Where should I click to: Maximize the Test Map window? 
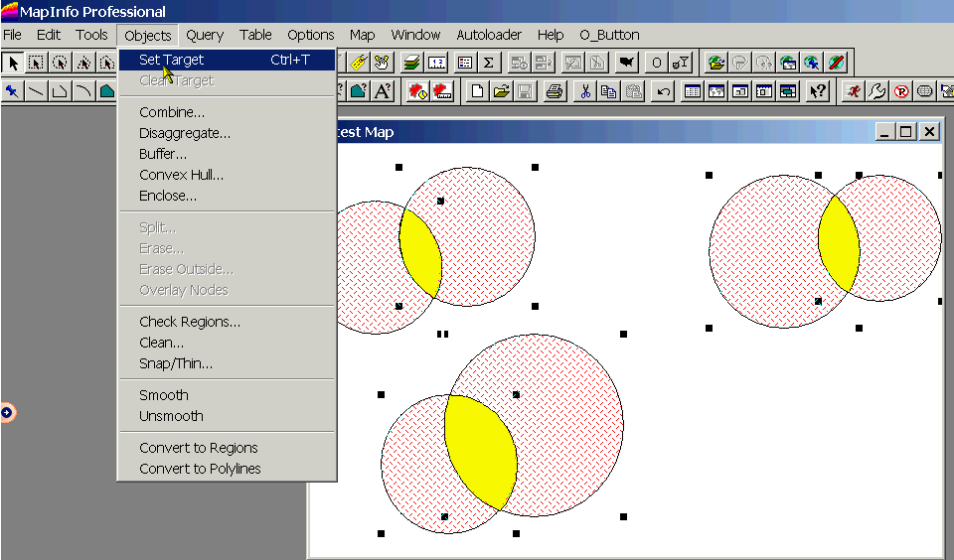(x=905, y=131)
